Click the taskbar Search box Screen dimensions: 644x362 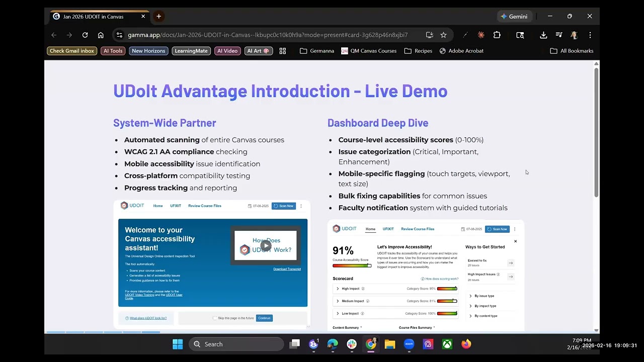tap(236, 344)
